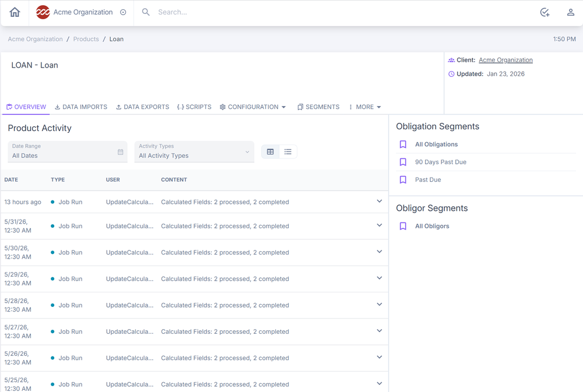Viewport: 583px width, 392px height.
Task: Navigate to Products breadcrumb
Action: [x=86, y=39]
